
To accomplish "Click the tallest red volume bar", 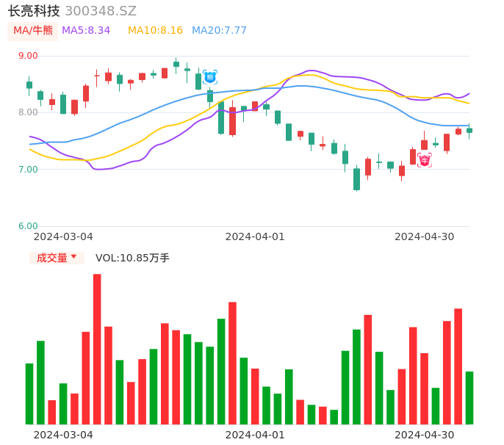I will 97,350.
